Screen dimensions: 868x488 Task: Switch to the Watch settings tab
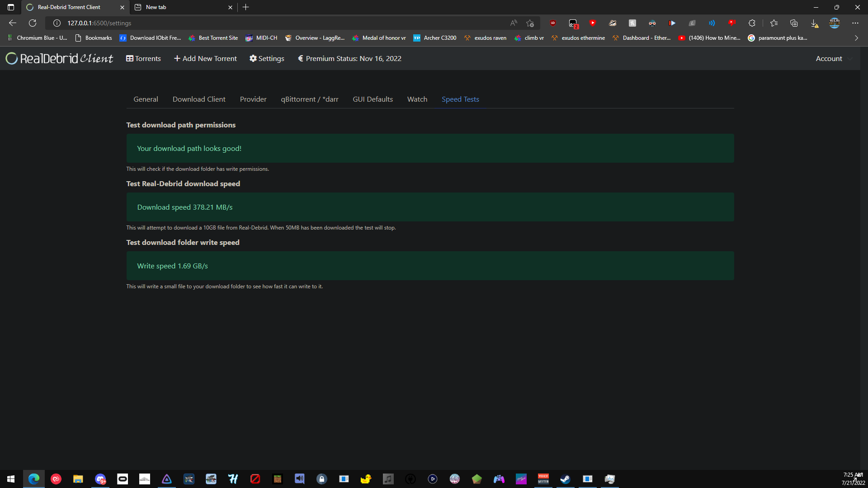[417, 99]
